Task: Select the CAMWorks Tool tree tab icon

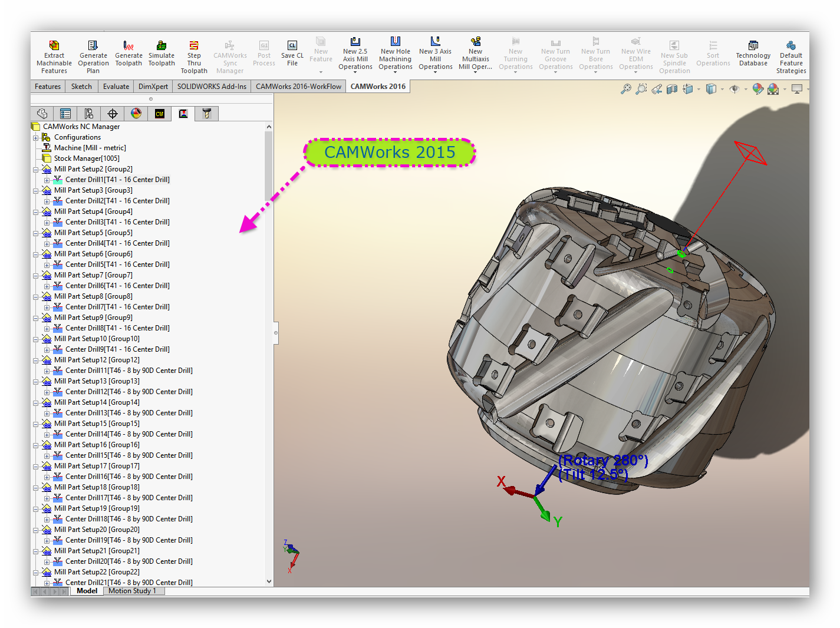Action: tap(207, 114)
